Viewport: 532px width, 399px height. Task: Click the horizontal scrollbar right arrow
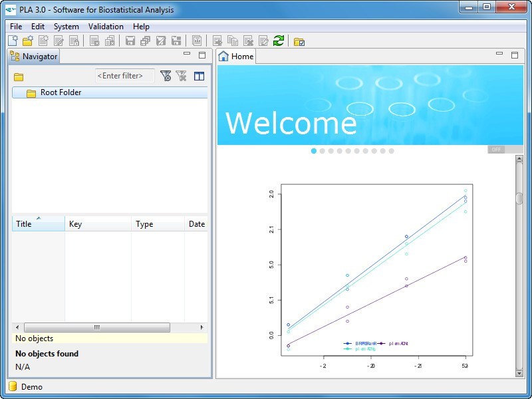pos(202,327)
